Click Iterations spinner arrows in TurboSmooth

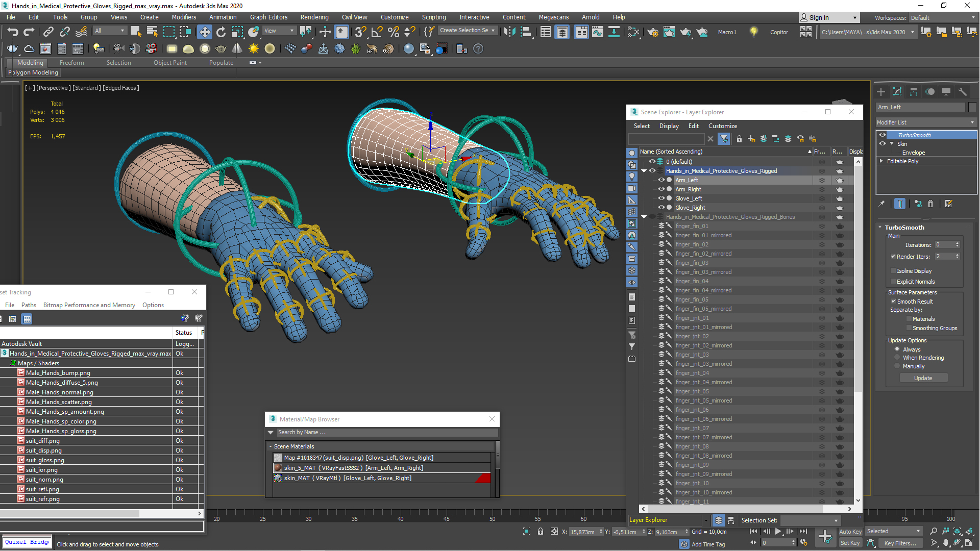(957, 245)
